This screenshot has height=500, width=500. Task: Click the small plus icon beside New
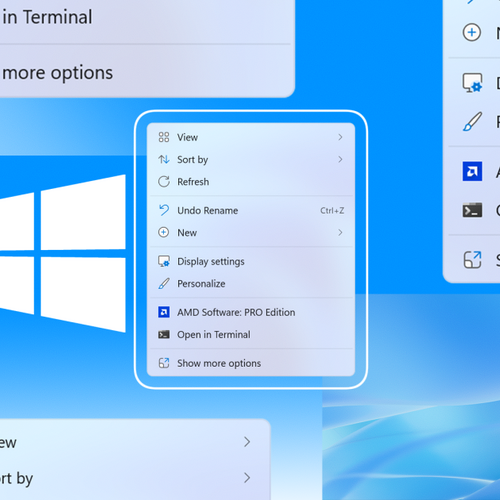[x=163, y=232]
